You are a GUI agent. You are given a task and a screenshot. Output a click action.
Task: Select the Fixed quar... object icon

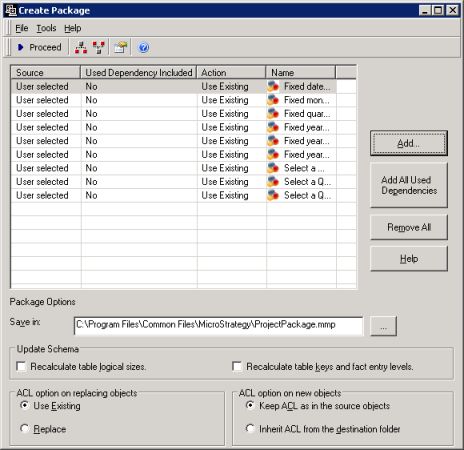(x=273, y=114)
